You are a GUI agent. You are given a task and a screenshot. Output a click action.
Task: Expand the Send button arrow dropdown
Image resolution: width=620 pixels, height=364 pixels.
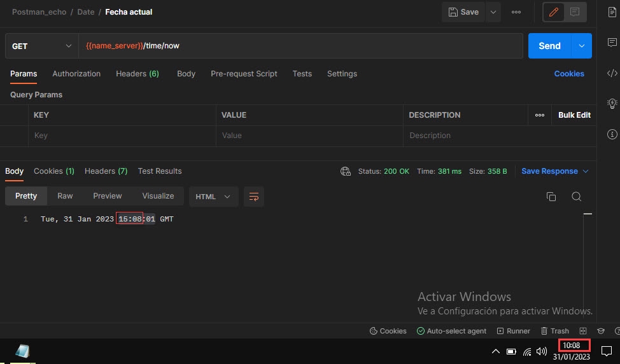click(x=582, y=46)
